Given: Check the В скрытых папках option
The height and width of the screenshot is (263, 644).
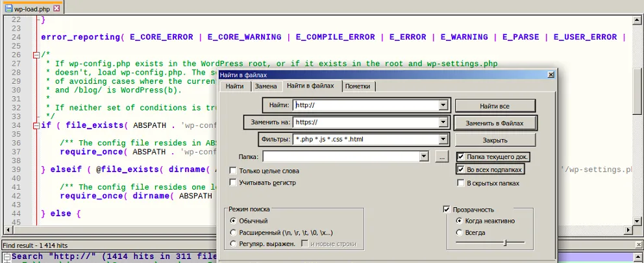Looking at the screenshot, I should (x=460, y=183).
